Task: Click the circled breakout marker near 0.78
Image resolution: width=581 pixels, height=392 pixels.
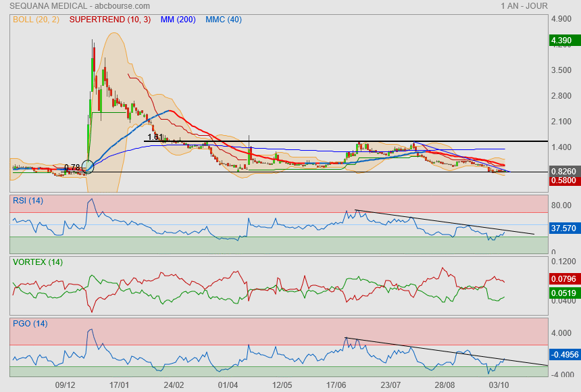Action: pos(87,166)
